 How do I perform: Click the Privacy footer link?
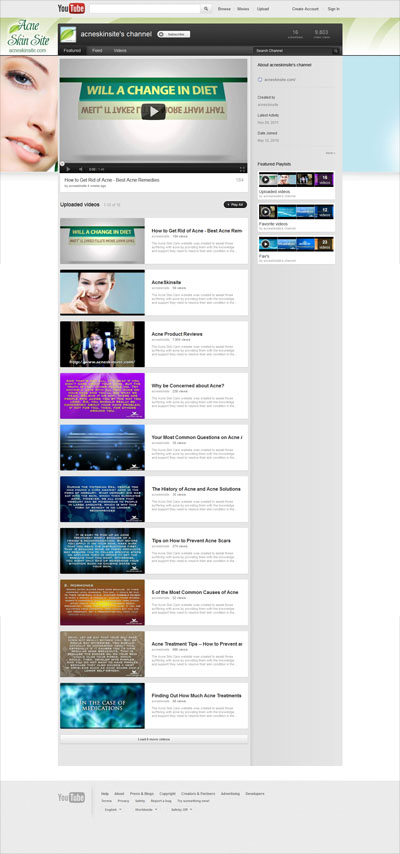[124, 801]
